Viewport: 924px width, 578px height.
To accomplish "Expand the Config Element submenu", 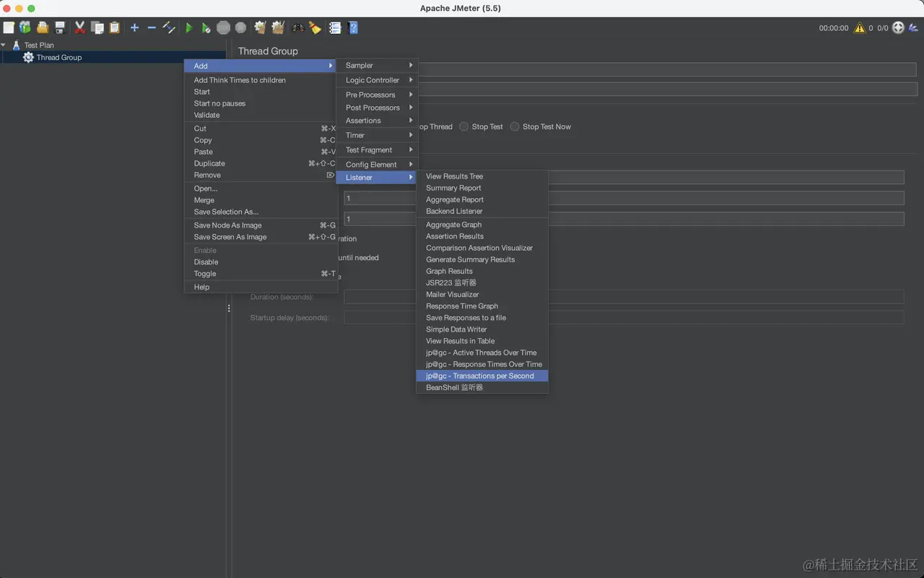I will [x=377, y=164].
